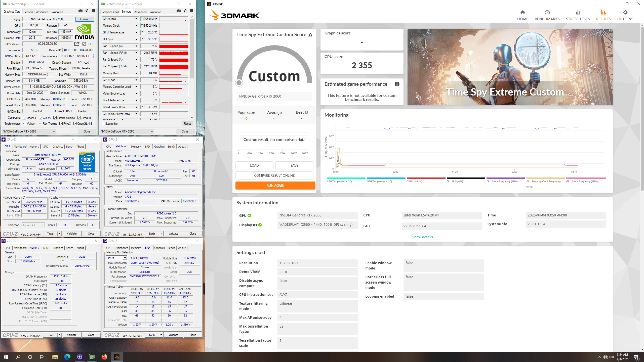Take screenshot in GPU-Z Graphics Card window
644x362 pixels.
(80, 11)
